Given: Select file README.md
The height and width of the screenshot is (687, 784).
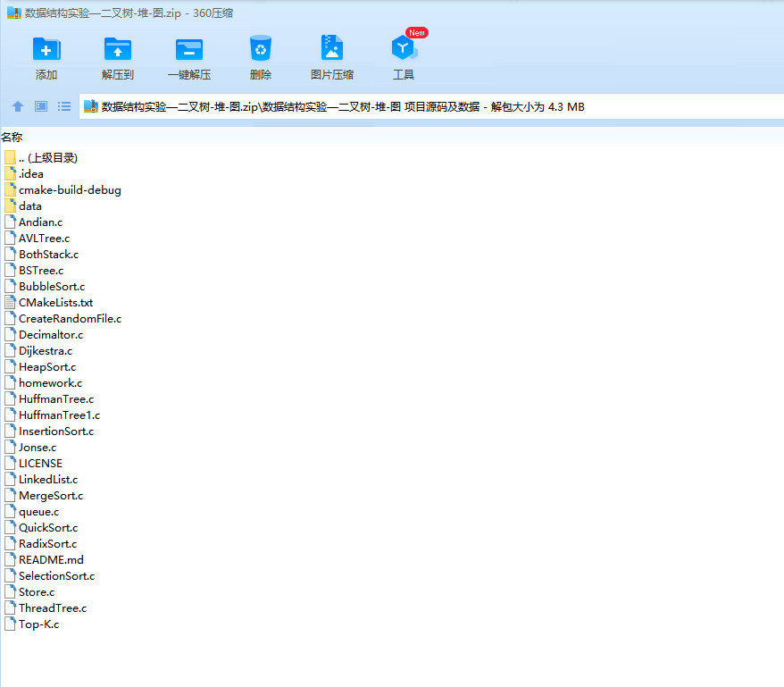Looking at the screenshot, I should tap(44, 559).
